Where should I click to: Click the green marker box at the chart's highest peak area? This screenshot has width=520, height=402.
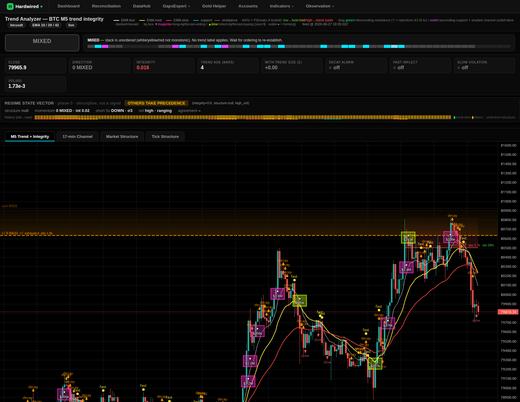[408, 238]
